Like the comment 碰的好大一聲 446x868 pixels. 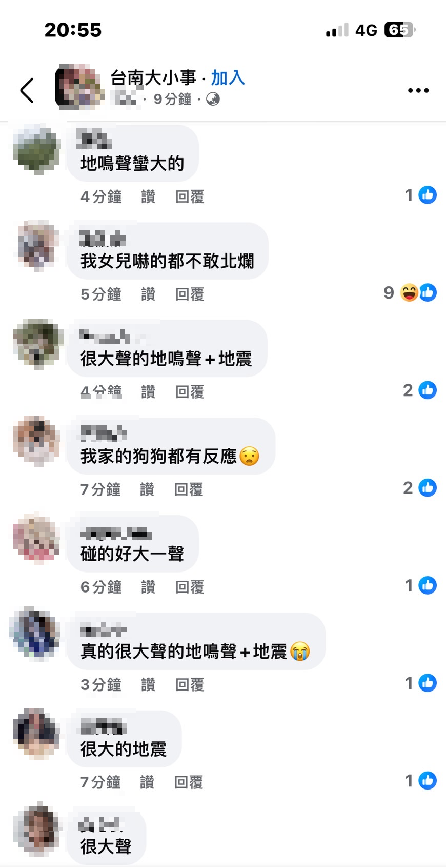(148, 587)
